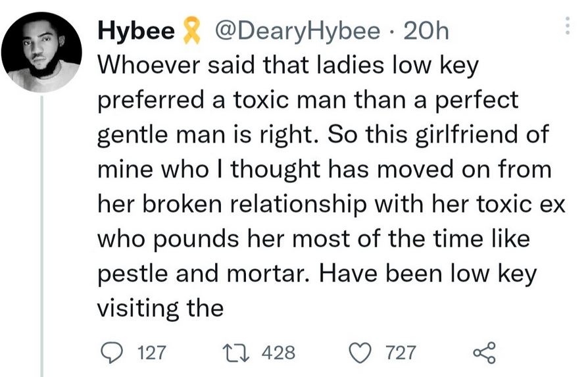Screen dimensions: 588x377
Task: Open the share icon options
Action: (483, 353)
